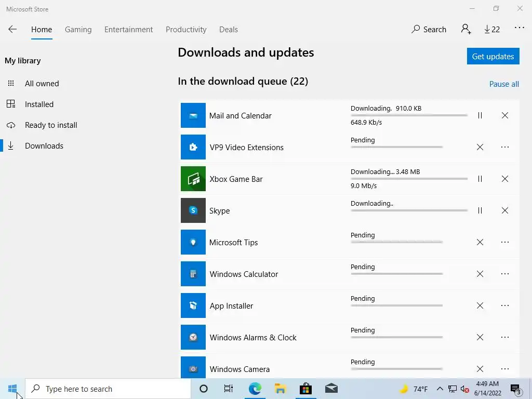Image resolution: width=532 pixels, height=399 pixels.
Task: Select Downloads in My library
Action: click(44, 146)
